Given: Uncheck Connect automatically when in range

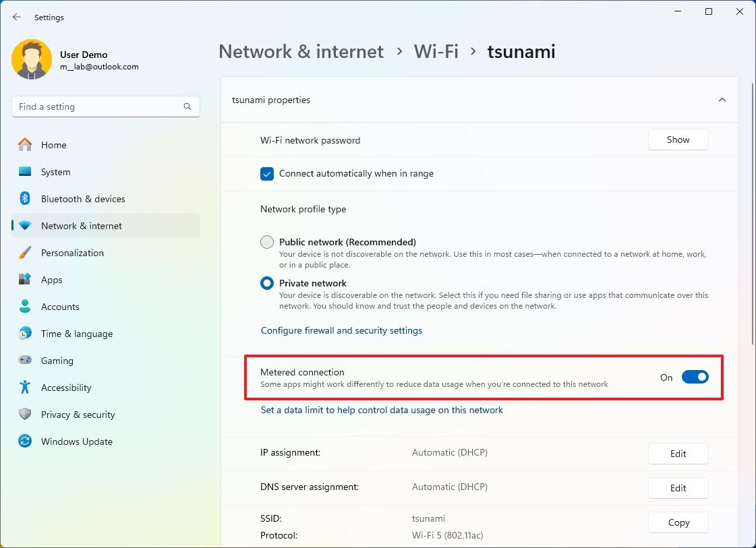Looking at the screenshot, I should tap(266, 174).
